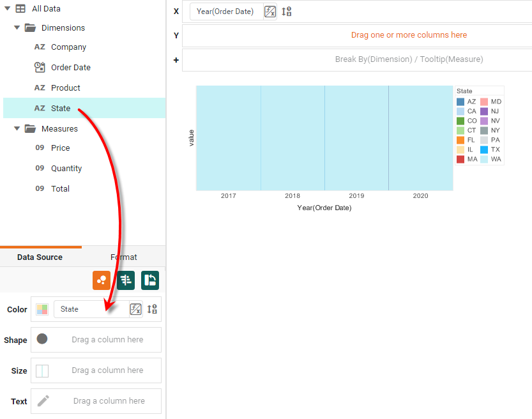Screen dimensions: 532x419
Task: Click sort icon next to Color State field
Action: [152, 309]
